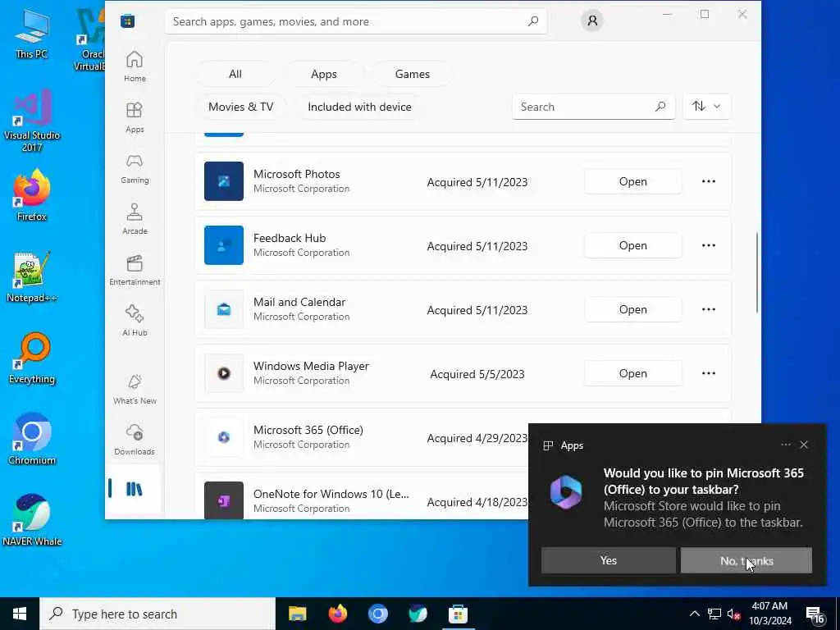
Task: Open the sort order dropdown
Action: 706,106
